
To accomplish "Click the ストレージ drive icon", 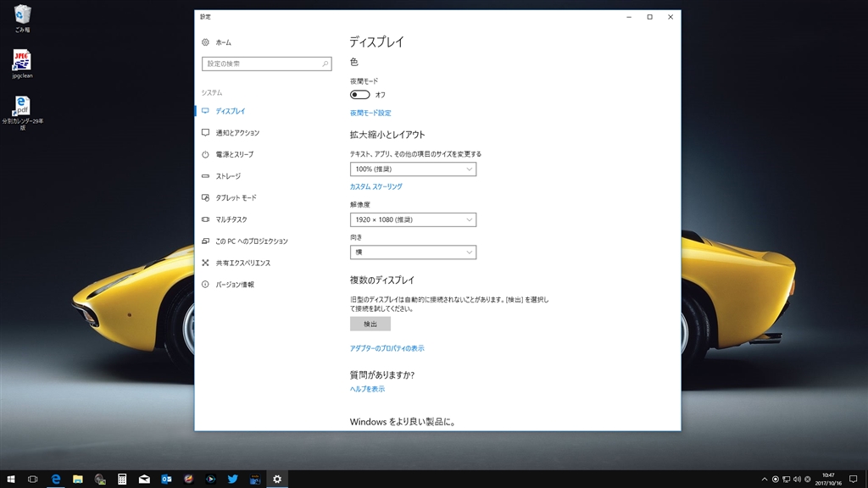I will tap(205, 176).
